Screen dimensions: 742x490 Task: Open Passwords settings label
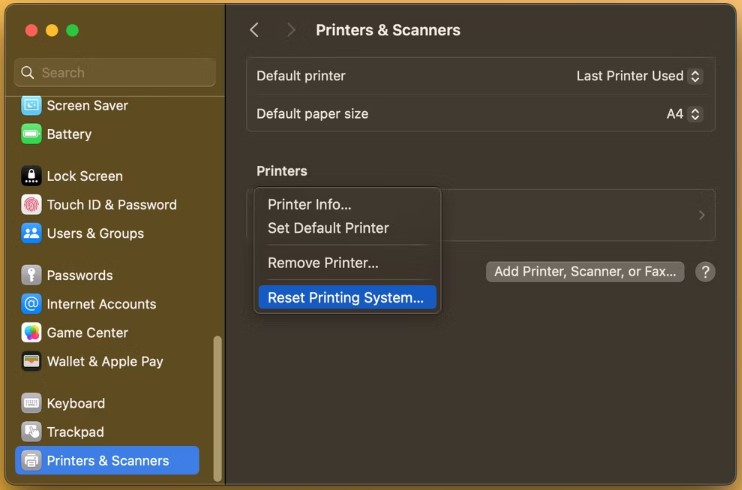point(80,276)
